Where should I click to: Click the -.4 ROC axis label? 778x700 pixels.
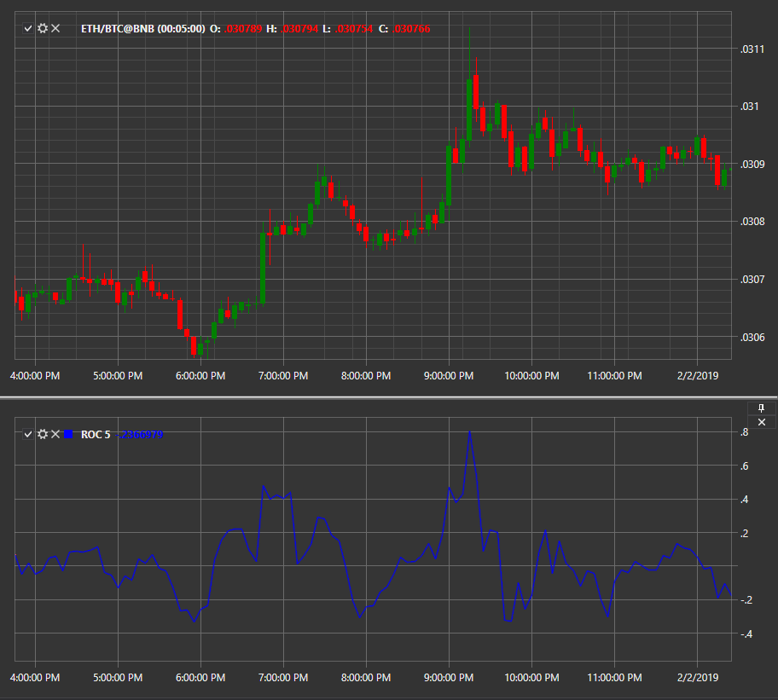(746, 634)
